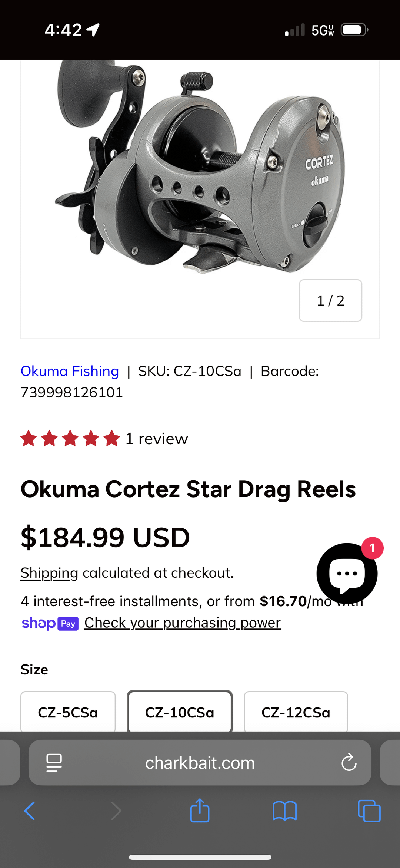Tap the Shop Pay logo
The image size is (400, 868).
click(x=50, y=623)
